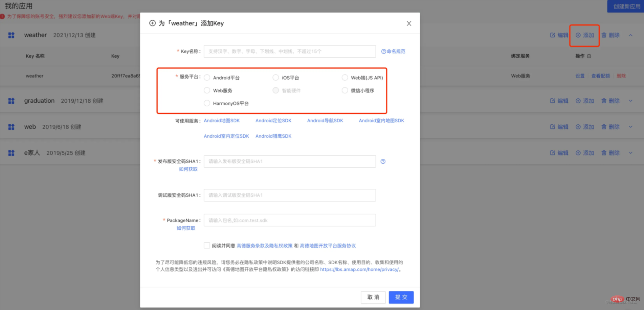Screen dimensions: 644x310
Task: Click 编辑 for the weather app
Action: tap(559, 35)
